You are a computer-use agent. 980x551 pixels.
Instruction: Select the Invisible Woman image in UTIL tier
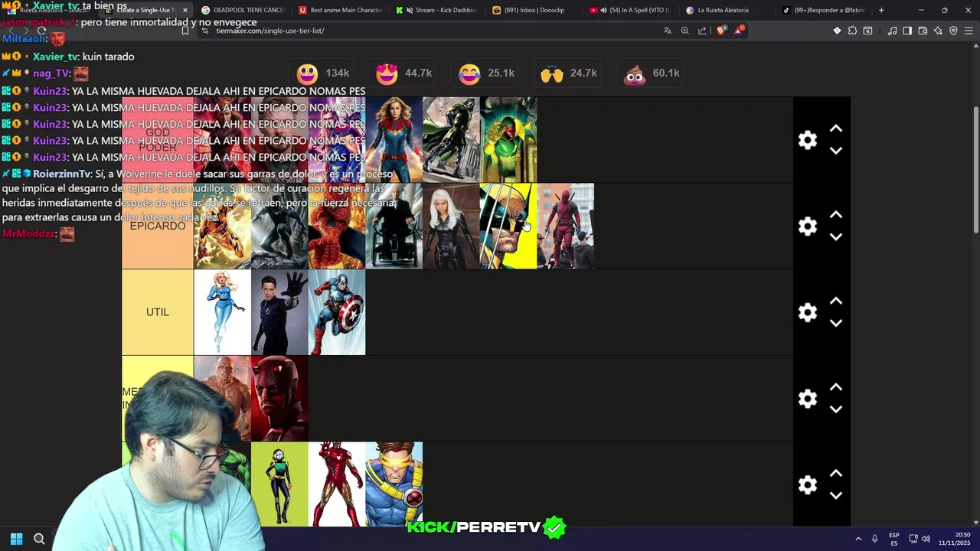[x=222, y=312]
